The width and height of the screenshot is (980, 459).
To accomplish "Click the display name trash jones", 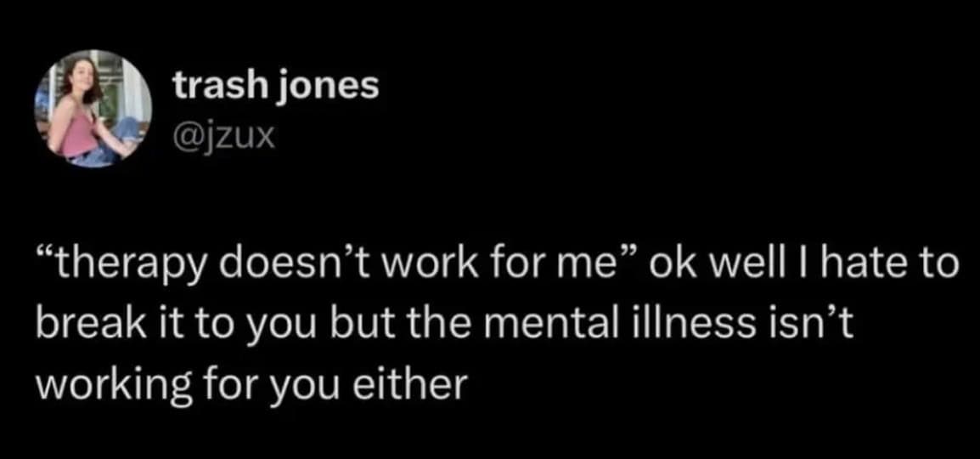I will coord(275,86).
